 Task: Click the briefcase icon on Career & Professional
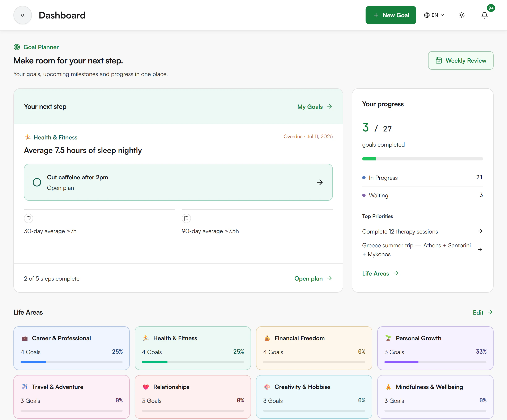25,338
